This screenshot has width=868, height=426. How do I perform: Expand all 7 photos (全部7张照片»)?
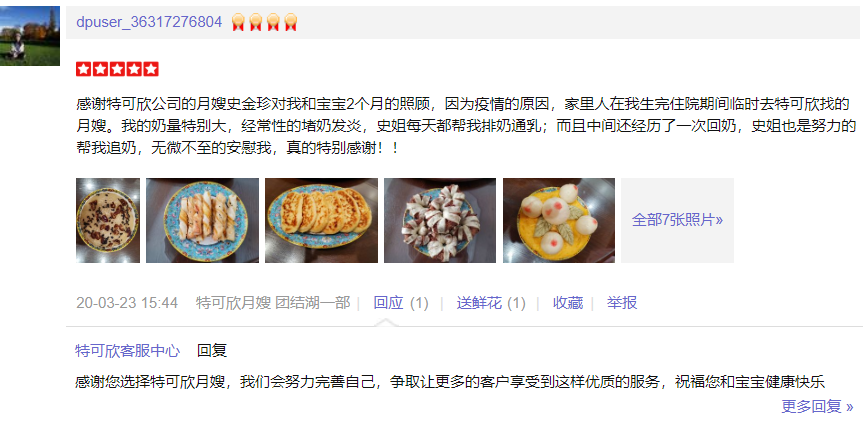tap(678, 220)
